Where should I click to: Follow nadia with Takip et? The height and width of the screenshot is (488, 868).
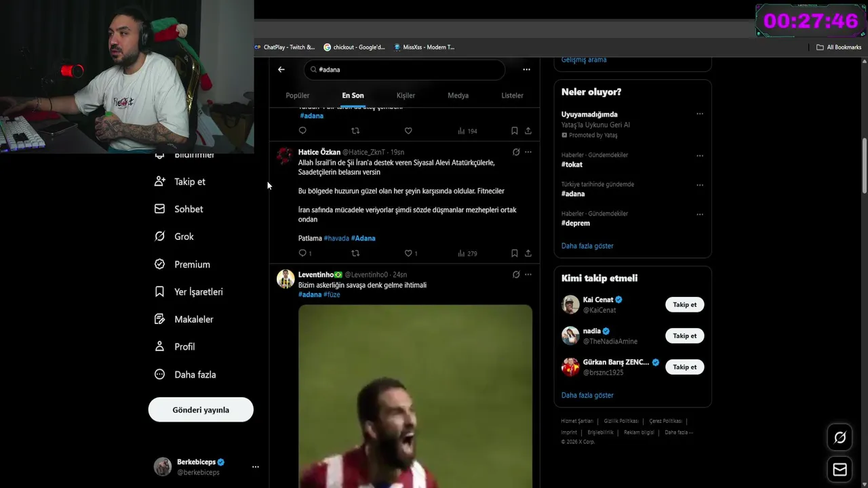coord(684,335)
